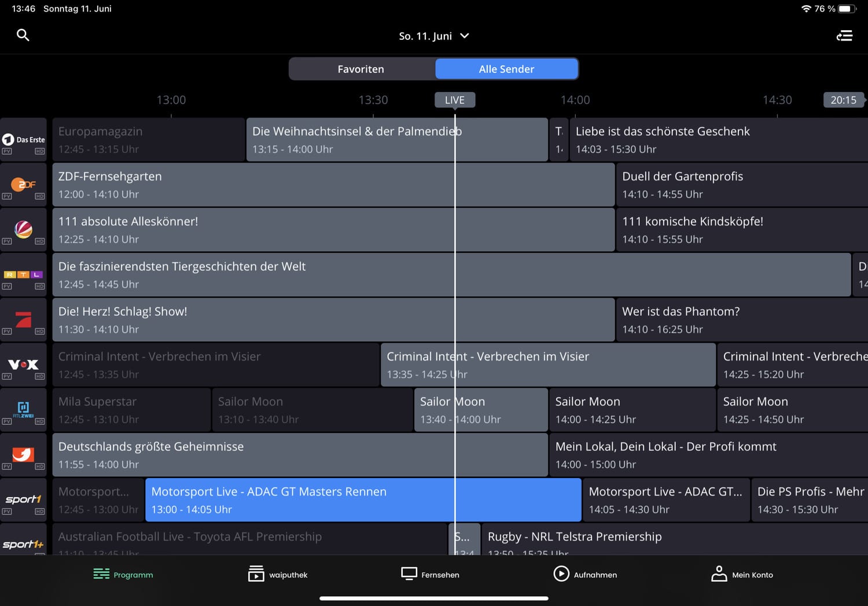Select the ZDF channel logo
The height and width of the screenshot is (606, 868).
[24, 185]
